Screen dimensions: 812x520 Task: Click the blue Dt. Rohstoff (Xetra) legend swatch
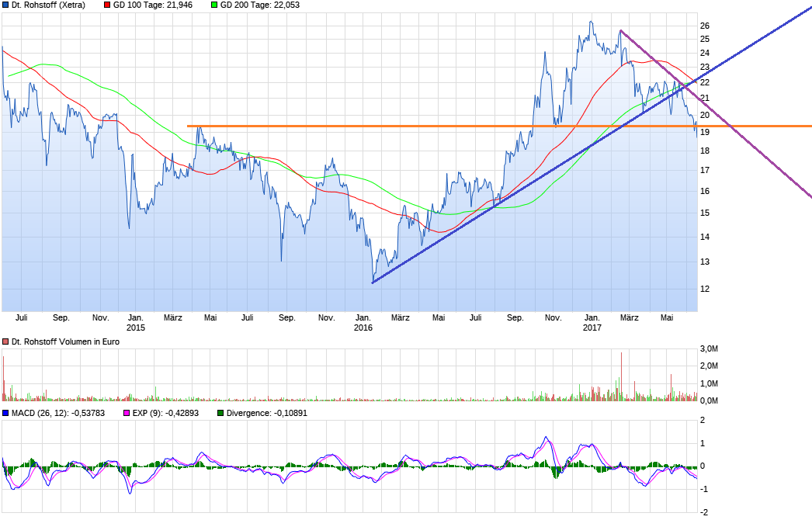(x=5, y=5)
